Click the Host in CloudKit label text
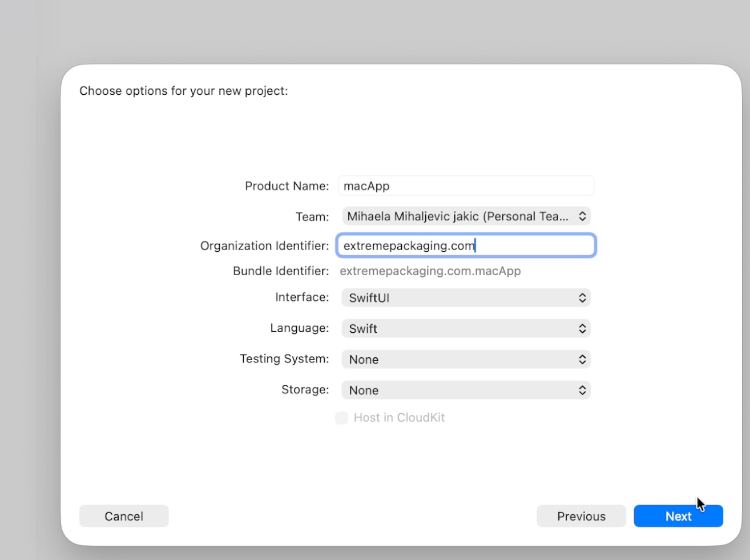Image resolution: width=750 pixels, height=560 pixels. 399,418
